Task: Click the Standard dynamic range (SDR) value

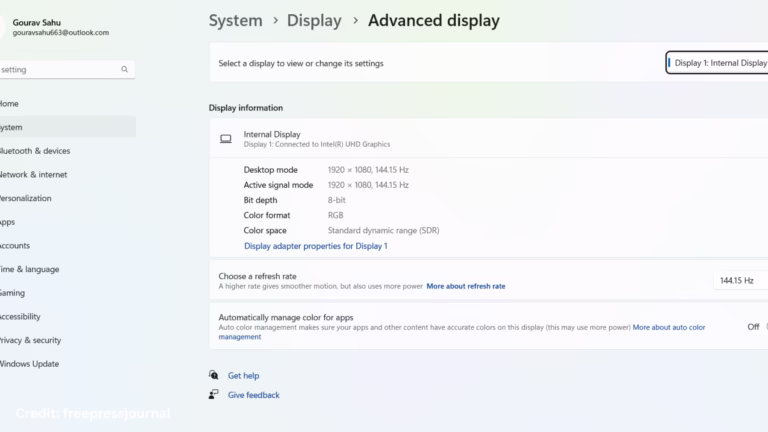Action: (x=384, y=230)
